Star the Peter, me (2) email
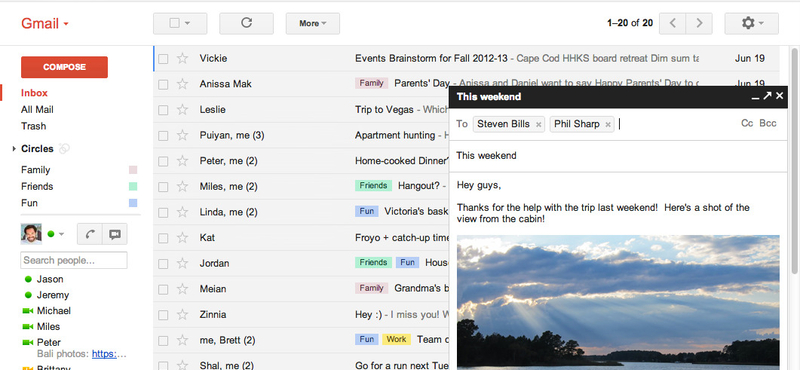 pos(182,161)
